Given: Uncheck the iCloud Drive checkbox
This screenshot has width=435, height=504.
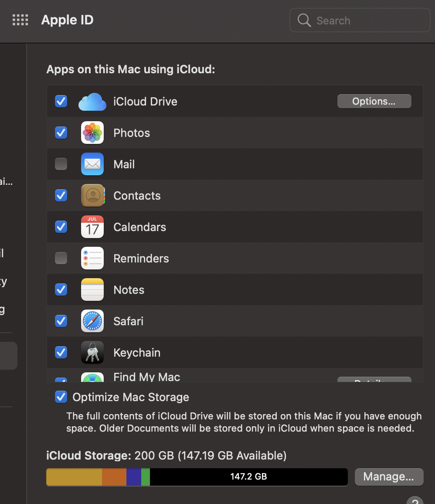Looking at the screenshot, I should [61, 101].
